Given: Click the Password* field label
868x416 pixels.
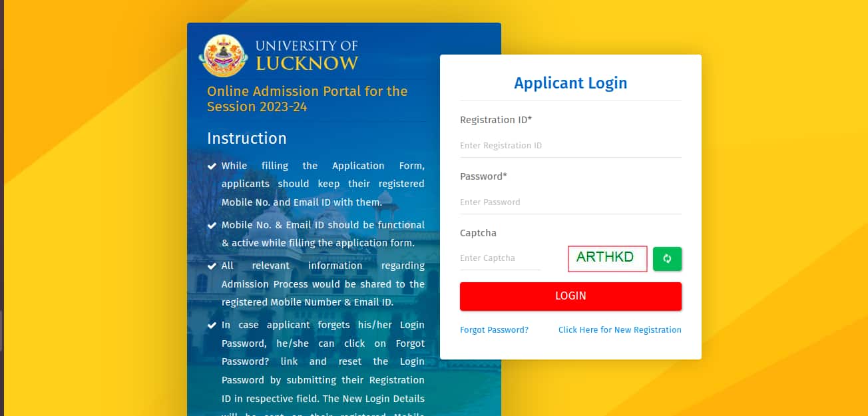Looking at the screenshot, I should click(x=484, y=177).
